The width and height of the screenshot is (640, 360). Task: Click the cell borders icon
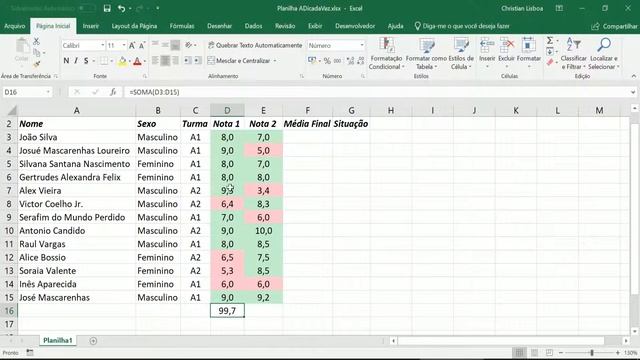pos(104,61)
